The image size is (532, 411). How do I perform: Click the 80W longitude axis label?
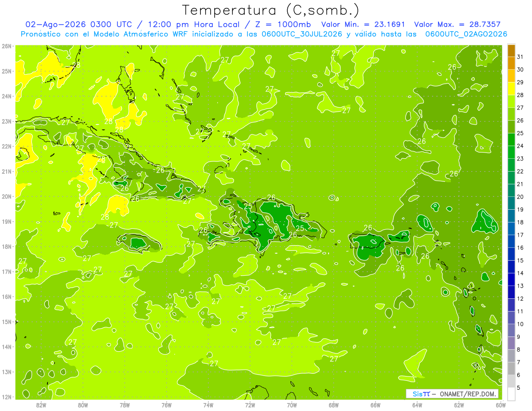click(83, 405)
